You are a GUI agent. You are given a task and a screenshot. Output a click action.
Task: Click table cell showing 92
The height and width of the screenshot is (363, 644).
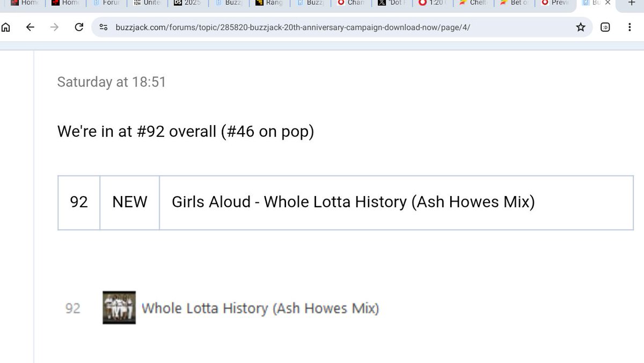tap(79, 202)
